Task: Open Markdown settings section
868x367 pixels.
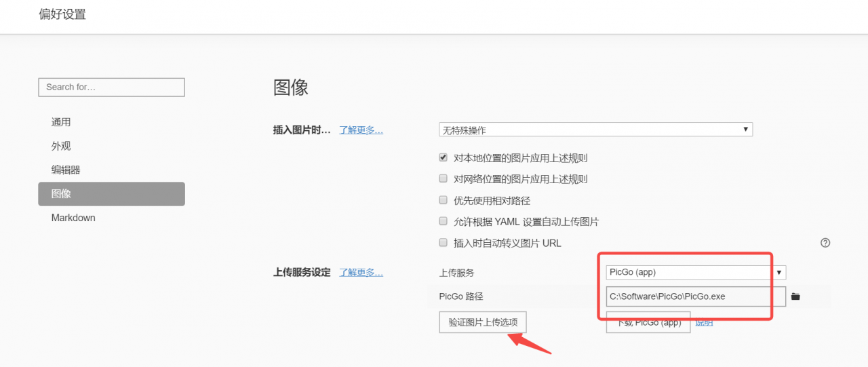Action: (111, 218)
